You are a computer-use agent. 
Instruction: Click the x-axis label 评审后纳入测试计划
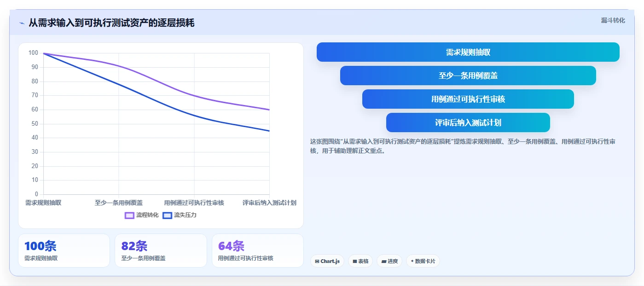click(x=269, y=203)
